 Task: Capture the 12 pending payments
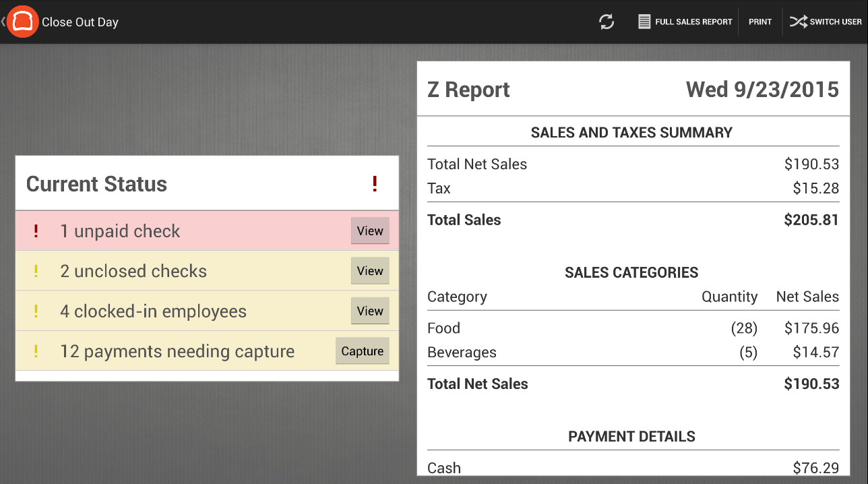(x=362, y=351)
